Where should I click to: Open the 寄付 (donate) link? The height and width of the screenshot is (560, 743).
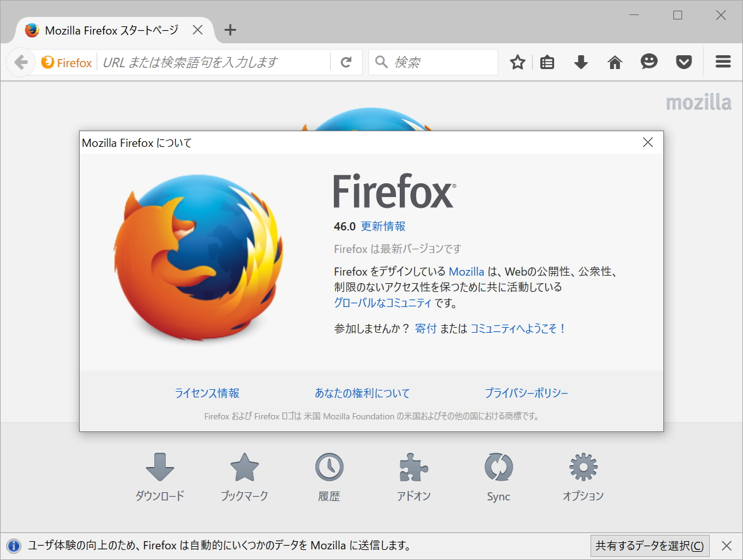pyautogui.click(x=426, y=328)
